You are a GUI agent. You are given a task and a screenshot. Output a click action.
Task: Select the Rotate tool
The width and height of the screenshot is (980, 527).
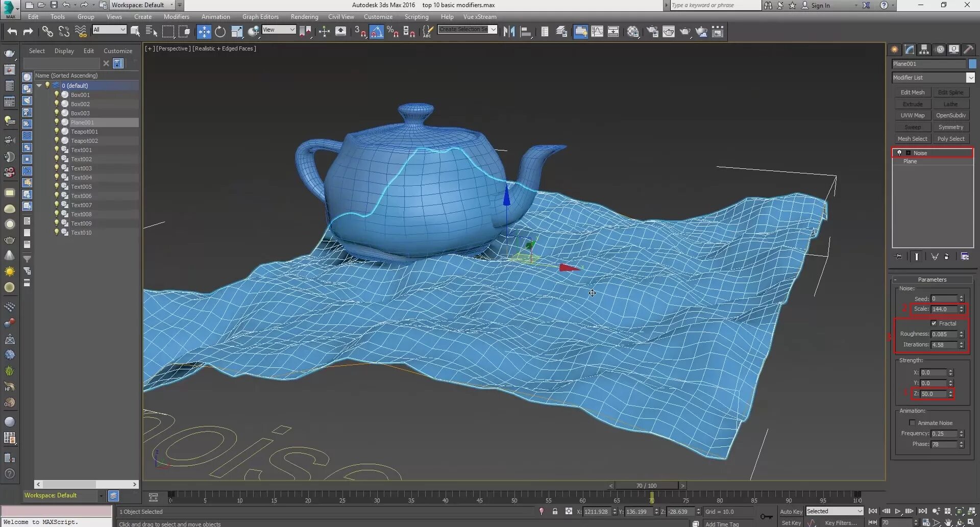[220, 32]
